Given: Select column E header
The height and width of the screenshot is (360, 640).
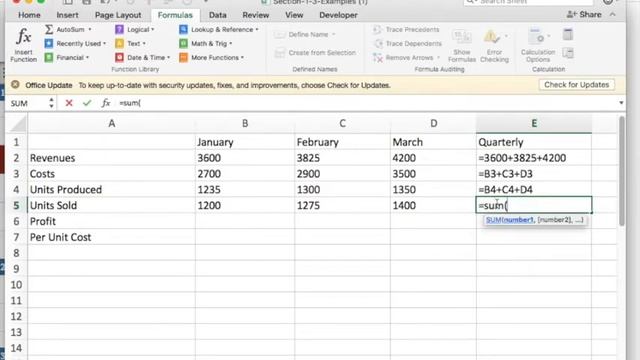Looking at the screenshot, I should pyautogui.click(x=534, y=123).
